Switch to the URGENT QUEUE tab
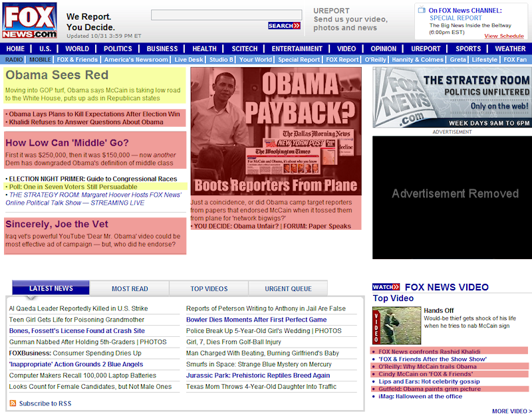This screenshot has width=532, height=416. (x=288, y=288)
